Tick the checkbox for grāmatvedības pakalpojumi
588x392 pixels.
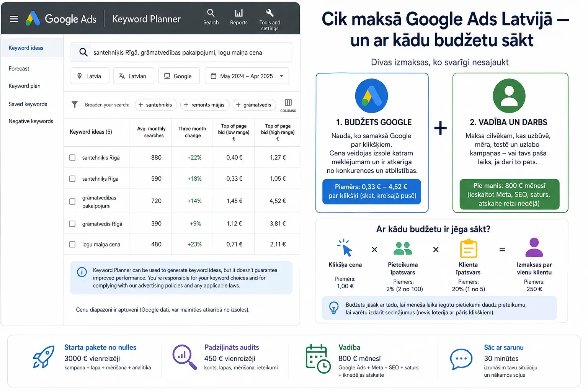click(72, 201)
